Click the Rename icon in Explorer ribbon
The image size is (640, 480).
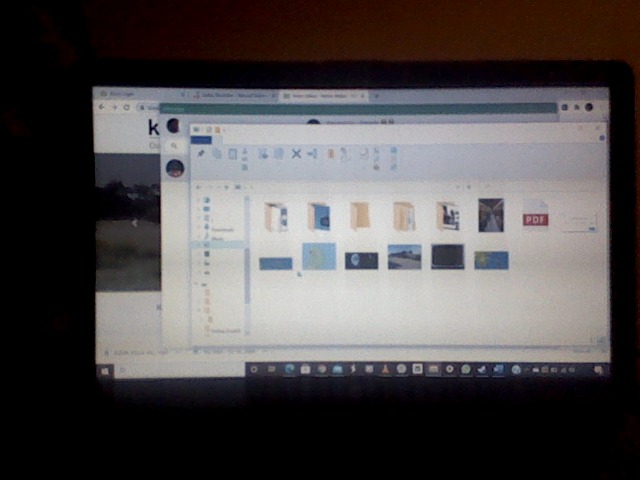tap(313, 154)
